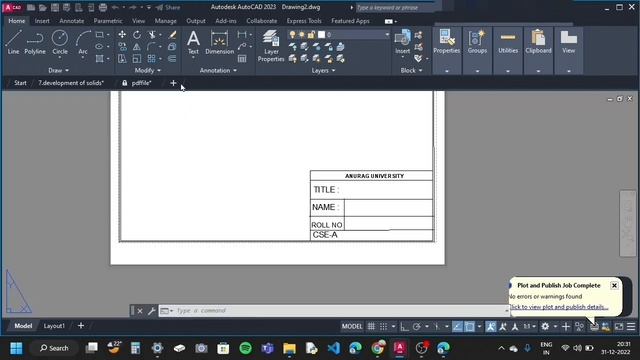Viewport: 640px width, 360px height.
Task: Select the Circle tool
Action: click(60, 42)
